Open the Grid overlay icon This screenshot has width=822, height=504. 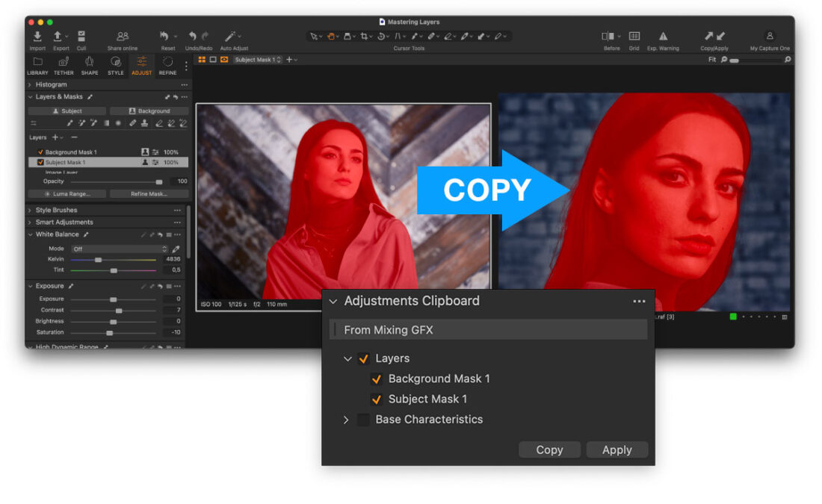click(x=633, y=35)
